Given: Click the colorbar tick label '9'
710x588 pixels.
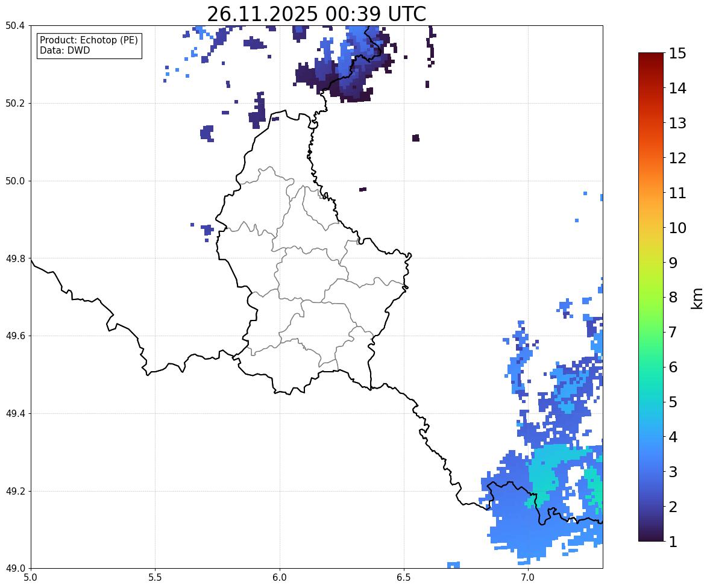Looking at the screenshot, I should (673, 263).
